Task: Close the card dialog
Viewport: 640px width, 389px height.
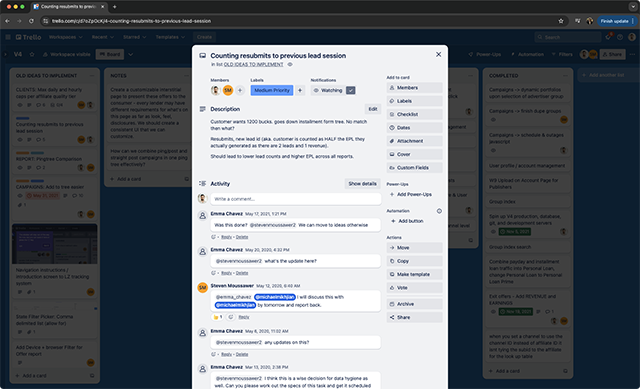Action: (438, 54)
